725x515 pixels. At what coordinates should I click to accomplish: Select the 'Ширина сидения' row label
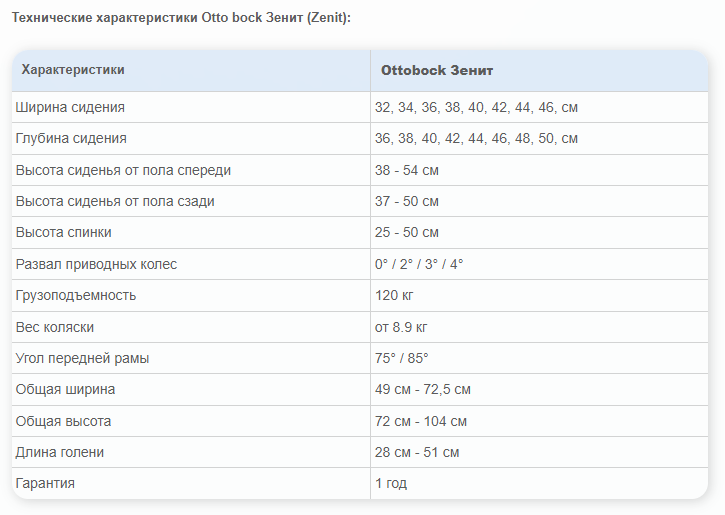coord(70,107)
